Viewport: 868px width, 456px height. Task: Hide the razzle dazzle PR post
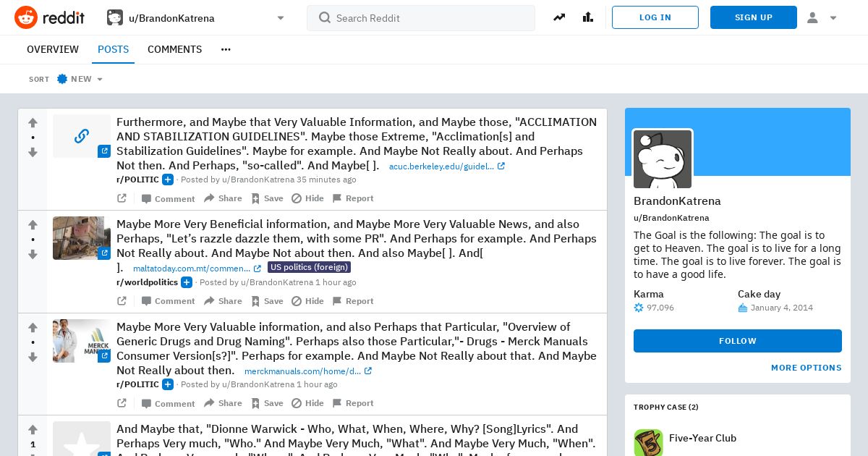(x=307, y=301)
